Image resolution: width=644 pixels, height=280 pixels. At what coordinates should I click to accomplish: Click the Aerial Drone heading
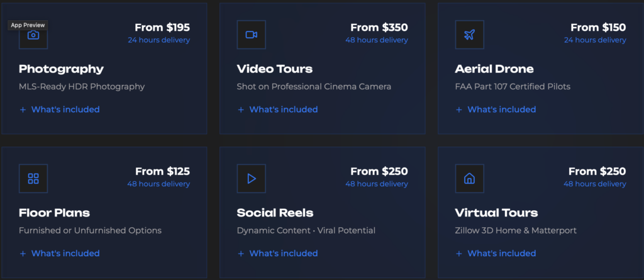point(494,69)
